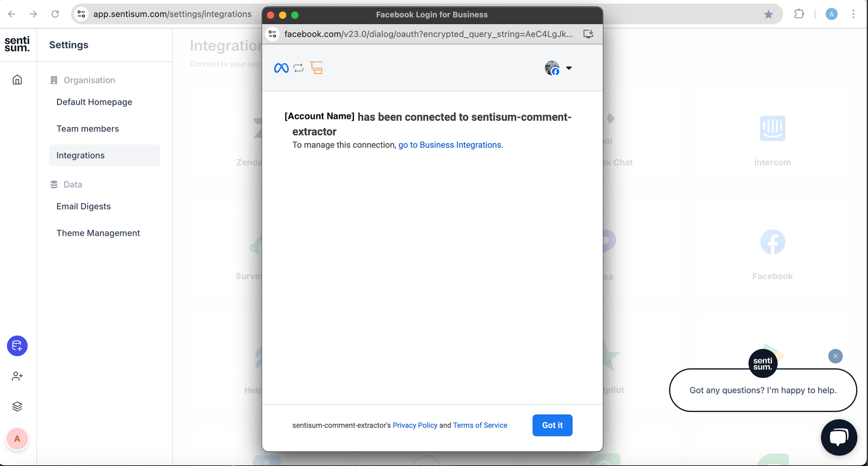
Task: Click the Facebook integration card
Action: 772,247
